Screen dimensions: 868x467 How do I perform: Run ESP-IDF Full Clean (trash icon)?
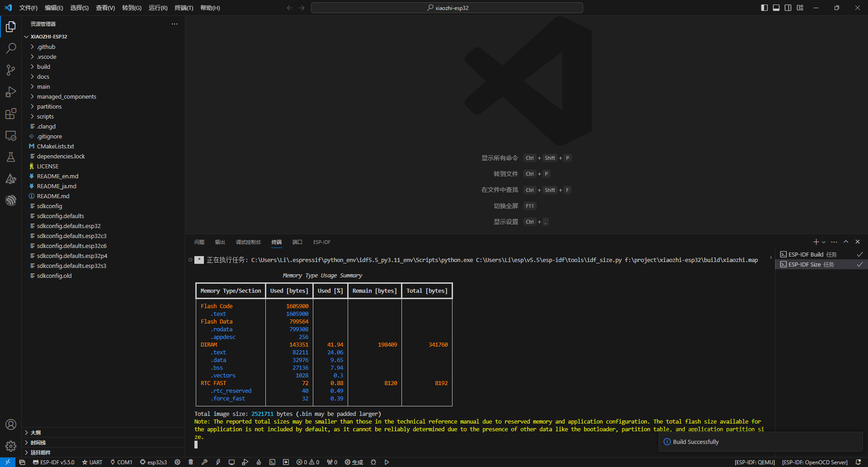coord(191,462)
